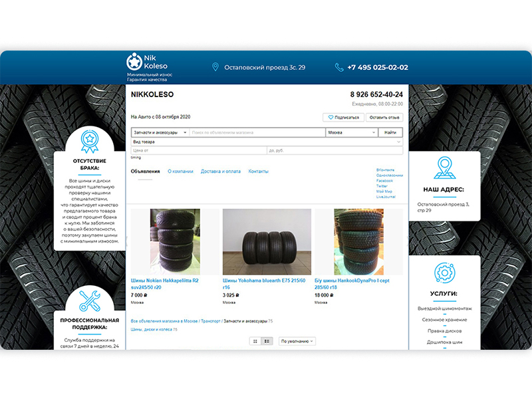Click the Nik Koleso wheel logo
Viewport: 532px width, 399px height.
click(134, 61)
